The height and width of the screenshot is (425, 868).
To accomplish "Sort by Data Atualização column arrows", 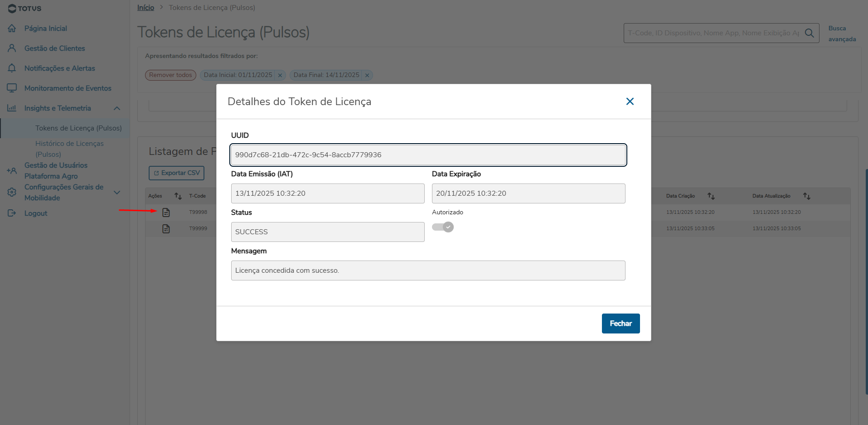I will pyautogui.click(x=806, y=196).
